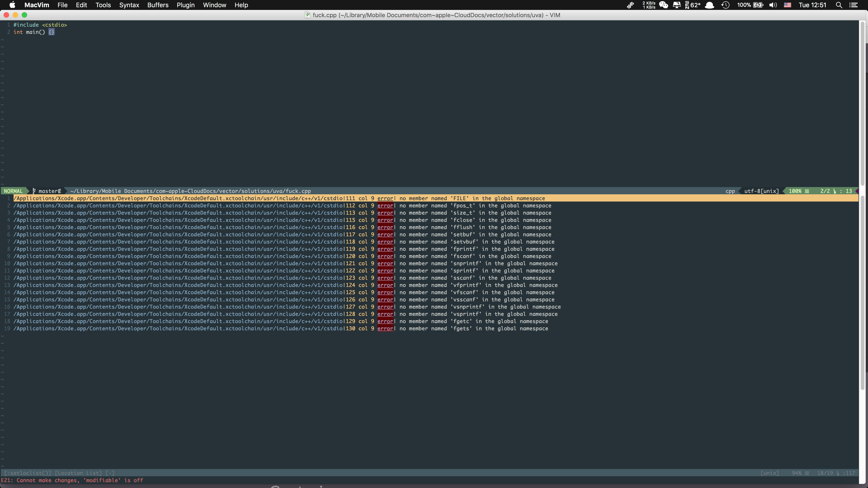Click the [unix] segment in bottom status line
Image resolution: width=868 pixels, height=488 pixels.
tap(770, 473)
